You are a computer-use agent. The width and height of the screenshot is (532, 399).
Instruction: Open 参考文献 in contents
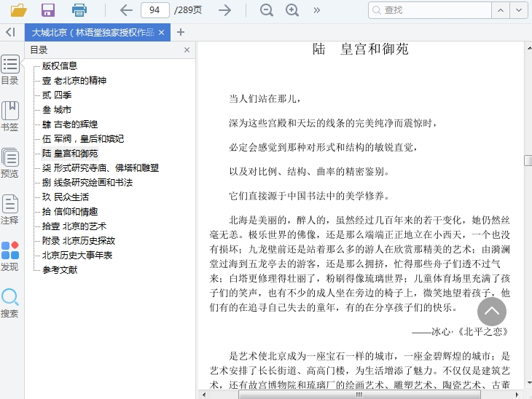tap(60, 270)
